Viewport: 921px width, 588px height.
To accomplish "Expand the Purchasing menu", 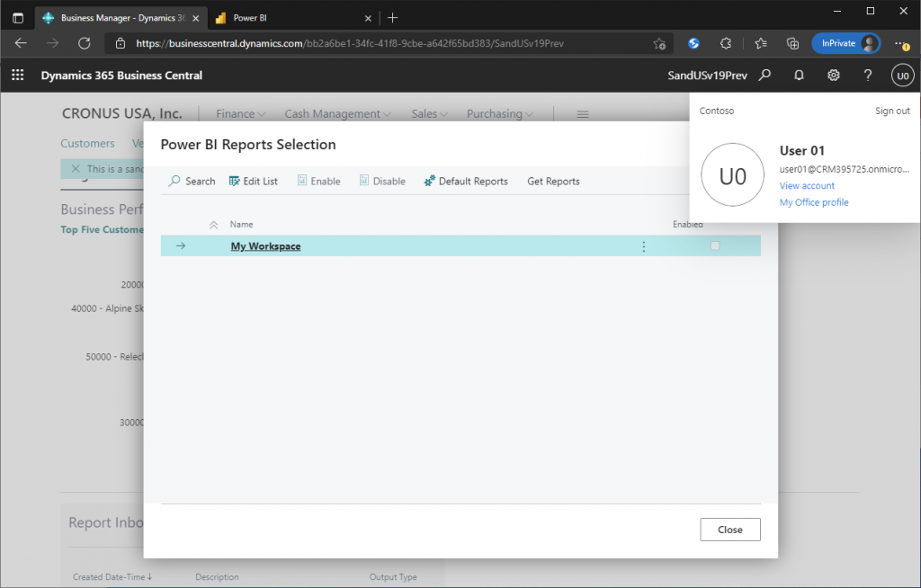I will pyautogui.click(x=500, y=113).
